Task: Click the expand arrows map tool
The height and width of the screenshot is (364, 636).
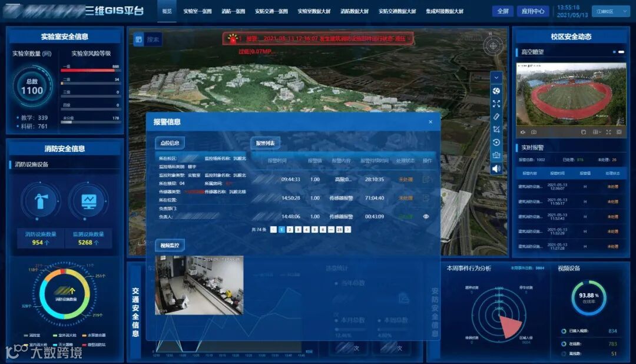Action: coord(496,104)
